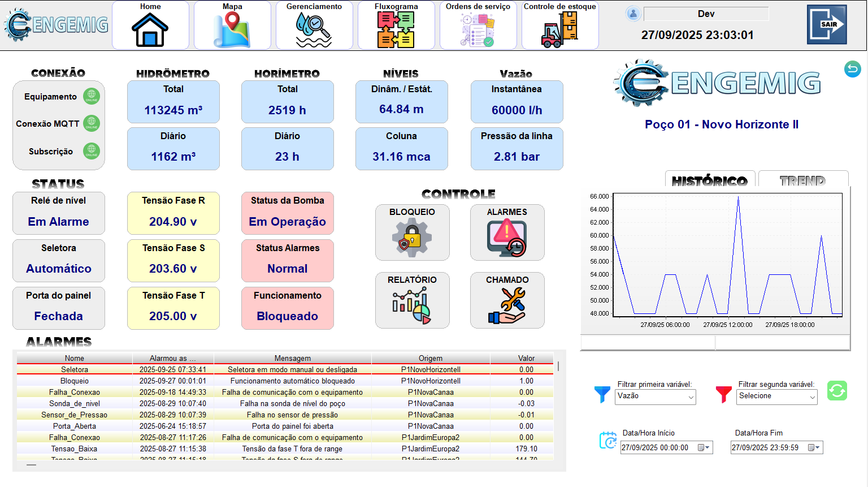Click the green refresh filter button
This screenshot has height=487, width=868.
(x=837, y=391)
